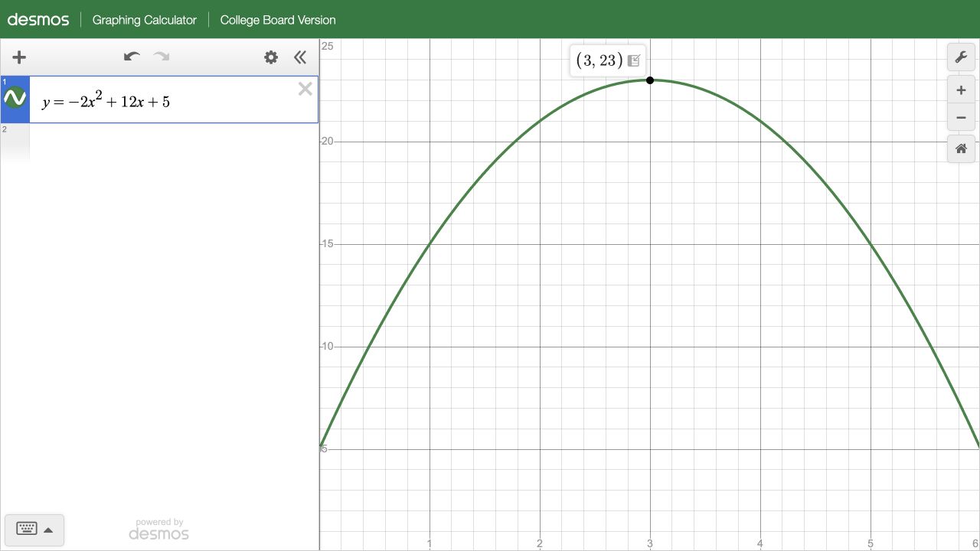Click the powered by desmos link

158,529
